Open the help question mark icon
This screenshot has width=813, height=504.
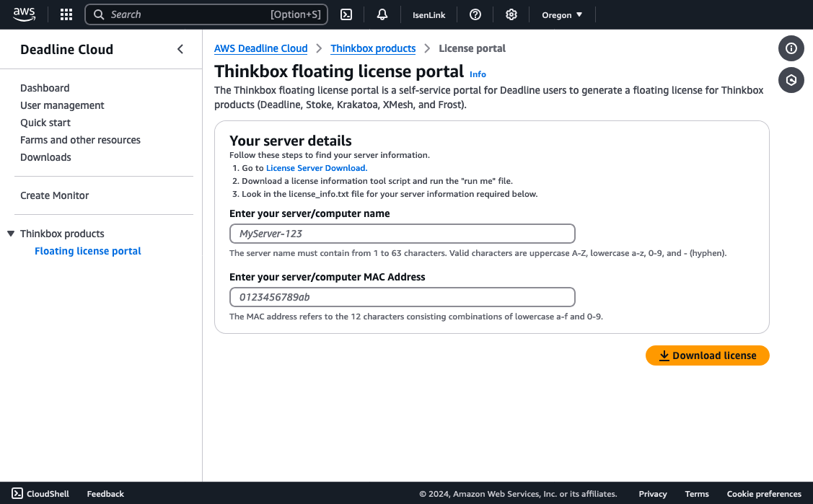[x=475, y=14]
